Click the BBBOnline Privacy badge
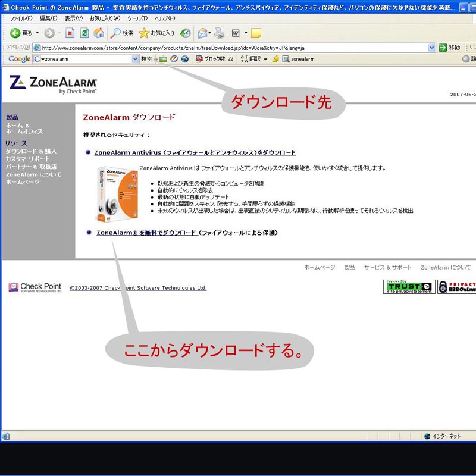476x476 pixels. pos(456,287)
